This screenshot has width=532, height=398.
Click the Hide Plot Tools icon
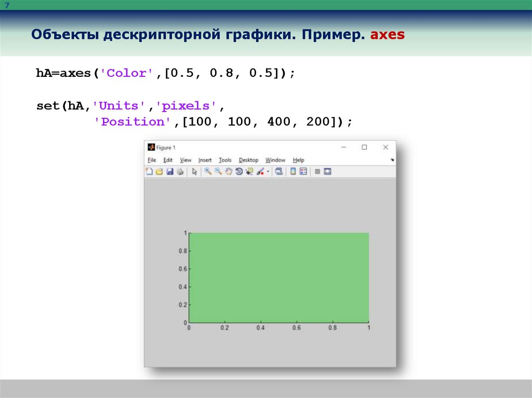pos(317,172)
